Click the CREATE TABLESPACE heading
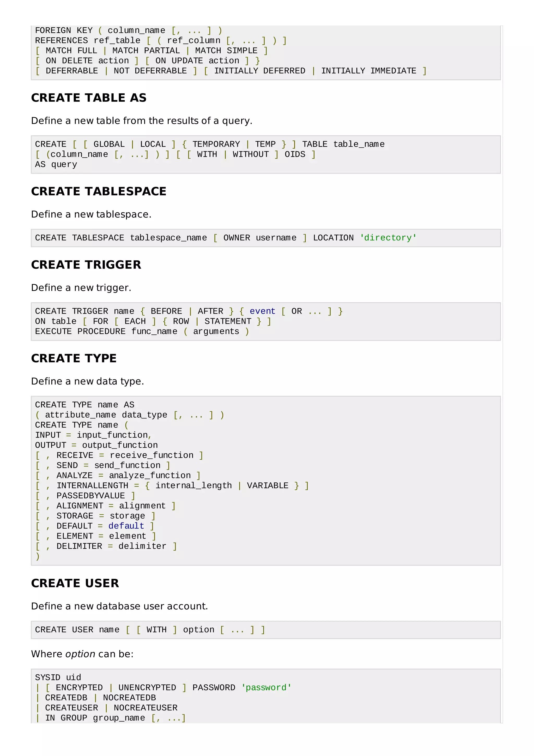Image resolution: width=534 pixels, height=756 pixels. tap(98, 191)
